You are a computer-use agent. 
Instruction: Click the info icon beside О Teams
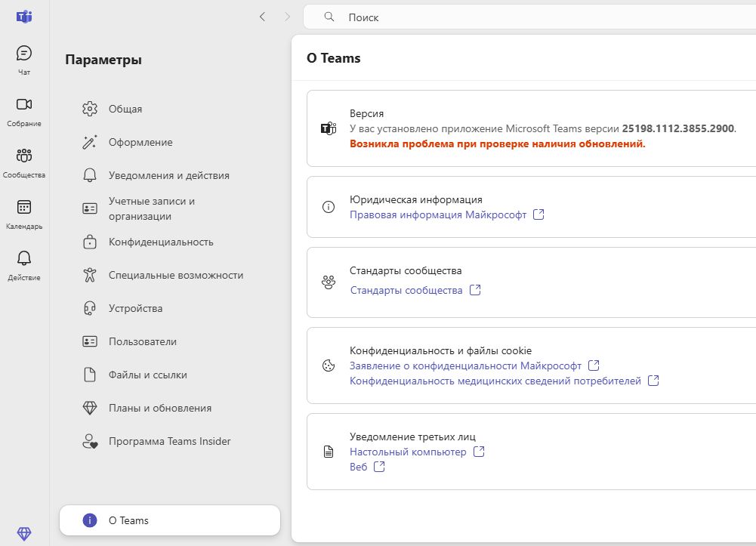tap(90, 520)
